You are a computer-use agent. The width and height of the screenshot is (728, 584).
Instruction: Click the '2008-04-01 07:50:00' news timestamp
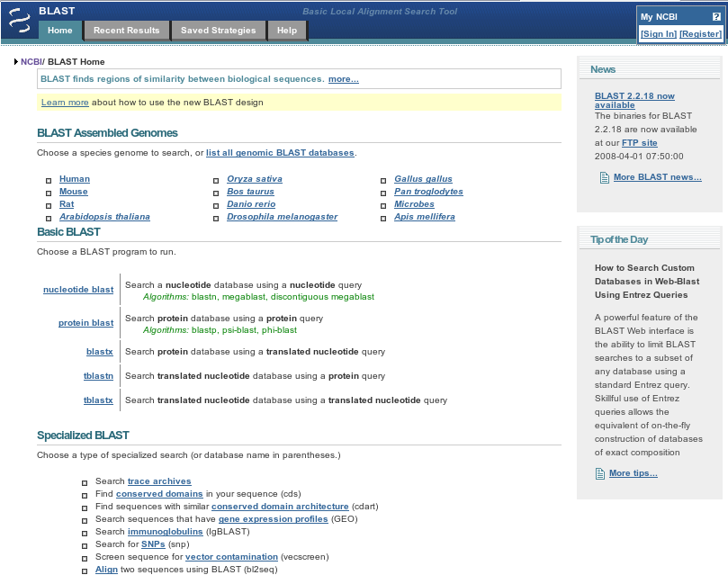coord(639,157)
